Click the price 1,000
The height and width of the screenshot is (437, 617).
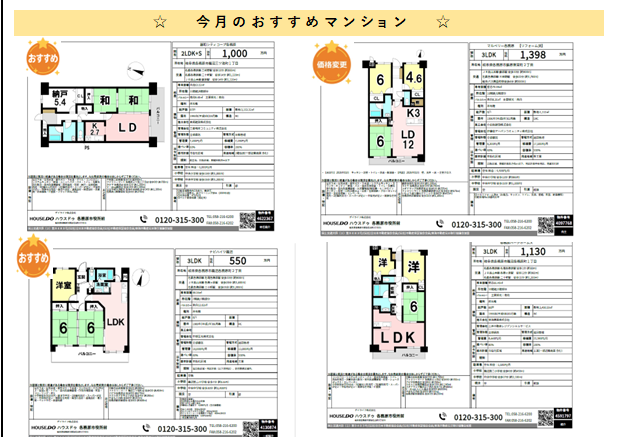tap(235, 53)
